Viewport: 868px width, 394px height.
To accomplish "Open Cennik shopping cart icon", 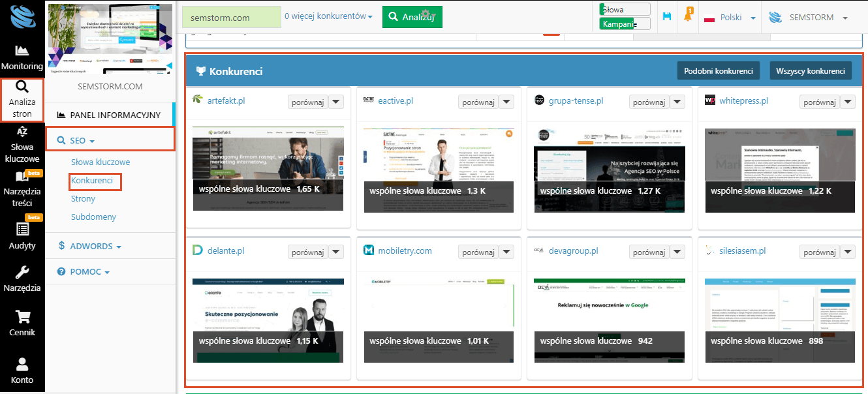I will click(x=22, y=317).
